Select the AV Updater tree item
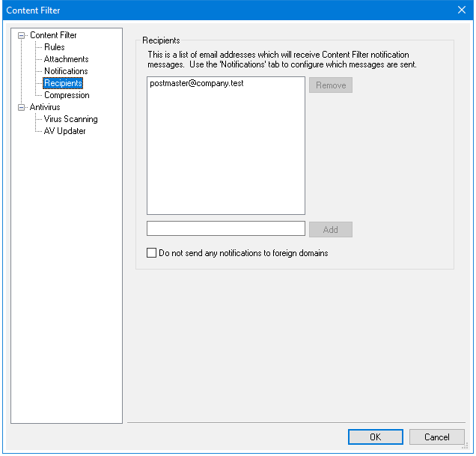Viewport: 476px width, 456px height. click(64, 131)
